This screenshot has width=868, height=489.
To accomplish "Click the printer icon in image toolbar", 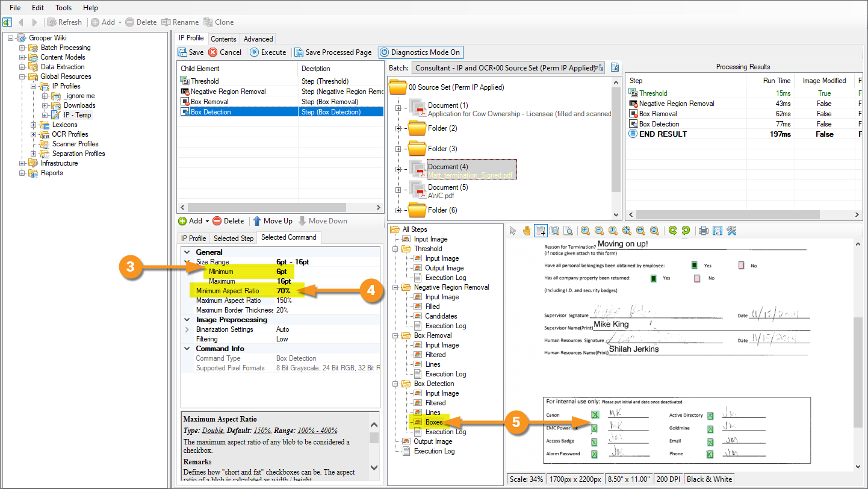I will tap(703, 230).
